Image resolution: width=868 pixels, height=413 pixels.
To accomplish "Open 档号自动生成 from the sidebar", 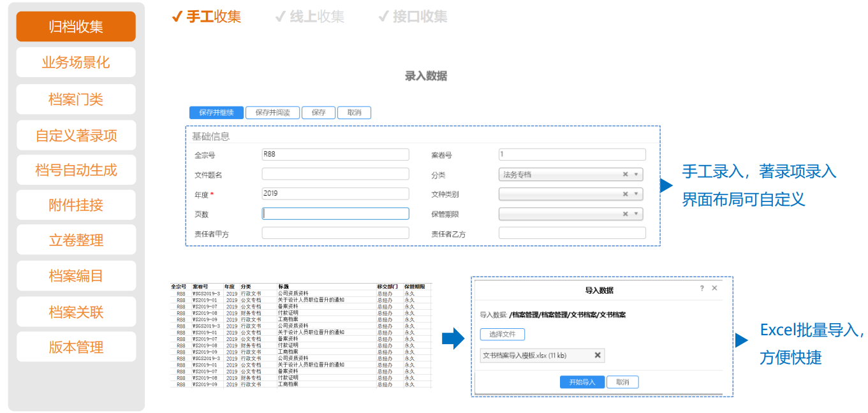I will point(76,170).
